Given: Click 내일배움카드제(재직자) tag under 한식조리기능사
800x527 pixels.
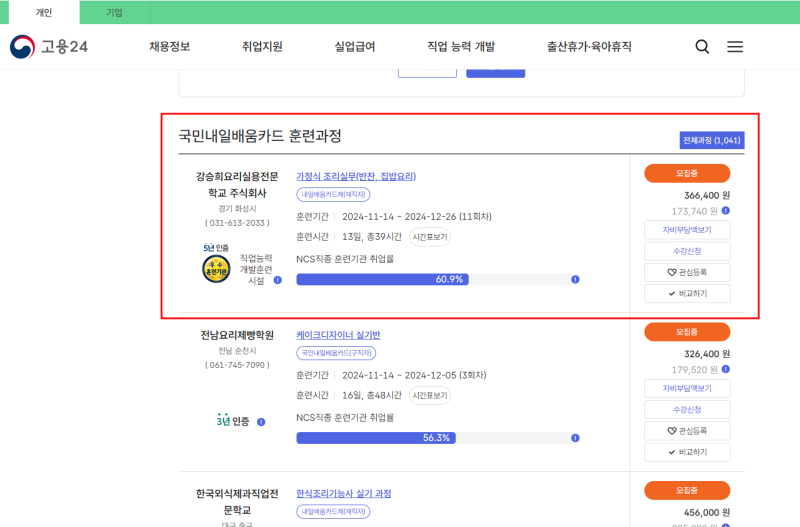Looking at the screenshot, I should coord(333,512).
